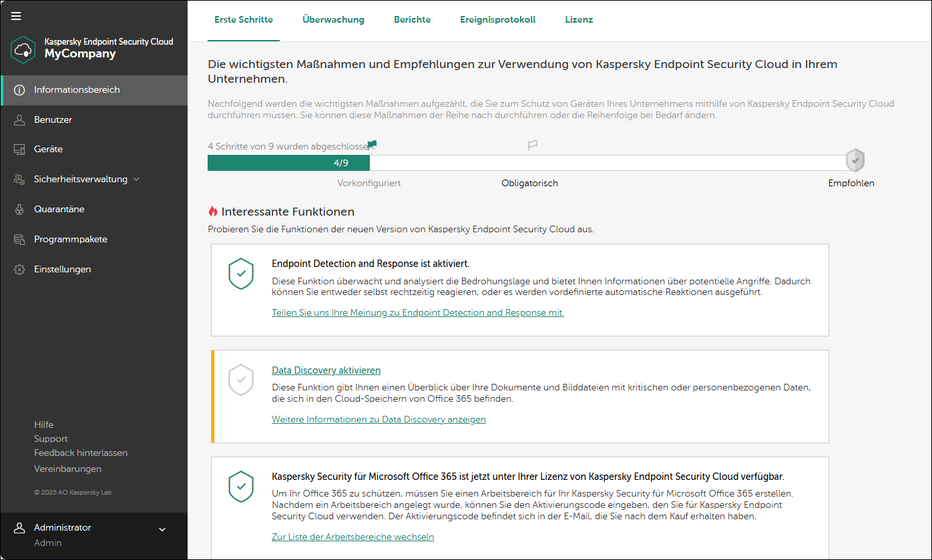Expand the Administrator account dropdown arrow

(162, 529)
